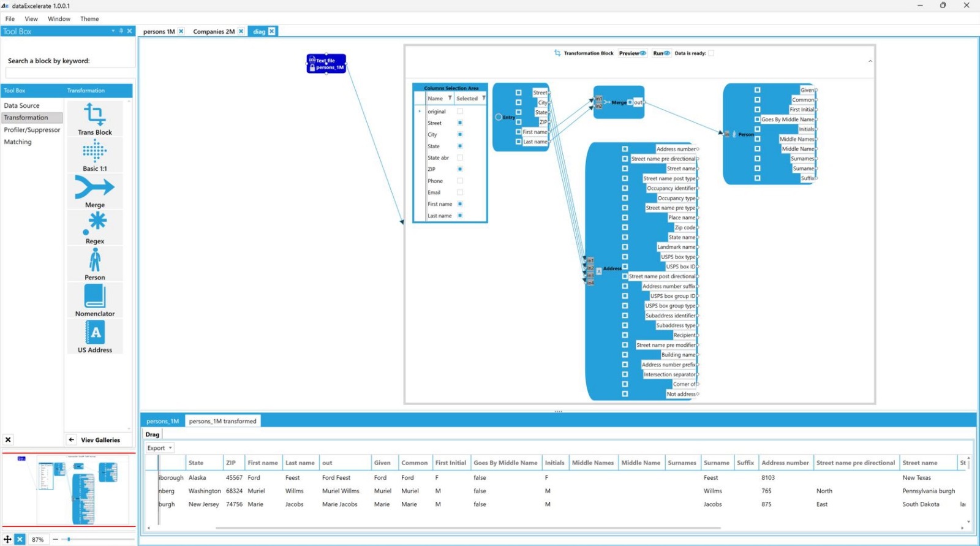
Task: Click the pan/move navigation icon
Action: [7, 539]
